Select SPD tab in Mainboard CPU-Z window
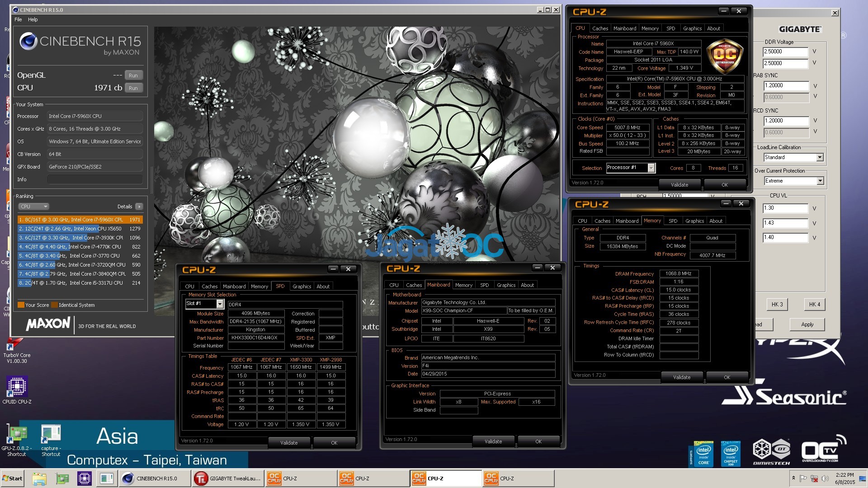The height and width of the screenshot is (488, 868). [x=484, y=285]
